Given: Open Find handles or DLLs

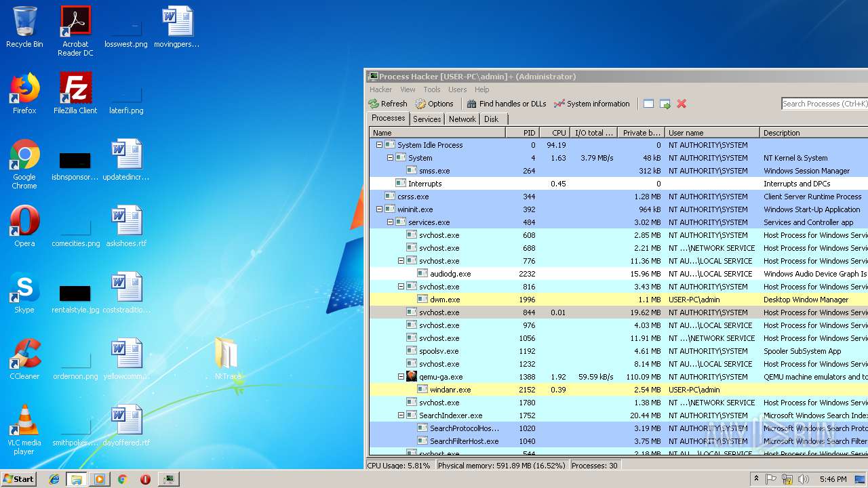Looking at the screenshot, I should tap(506, 104).
